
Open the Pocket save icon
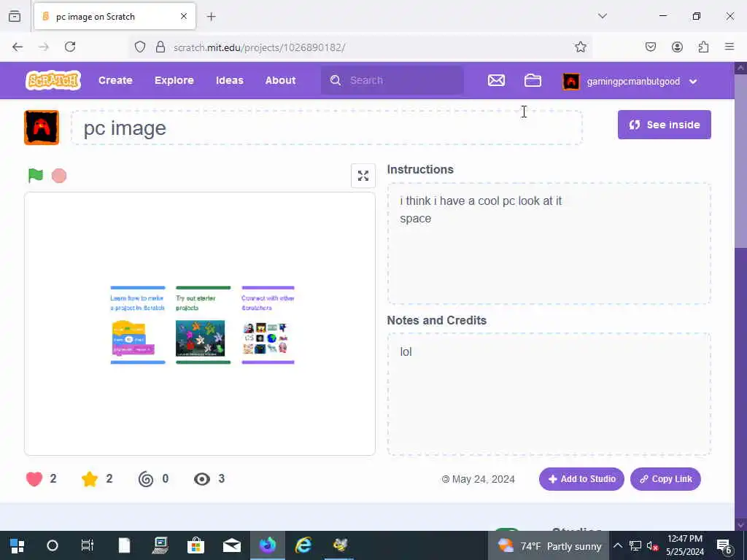(651, 47)
